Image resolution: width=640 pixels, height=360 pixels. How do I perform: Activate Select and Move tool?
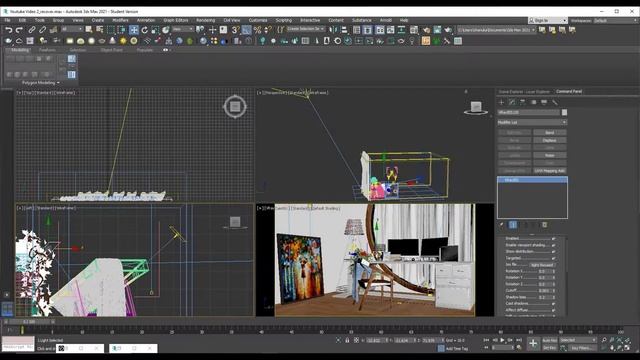(x=134, y=30)
